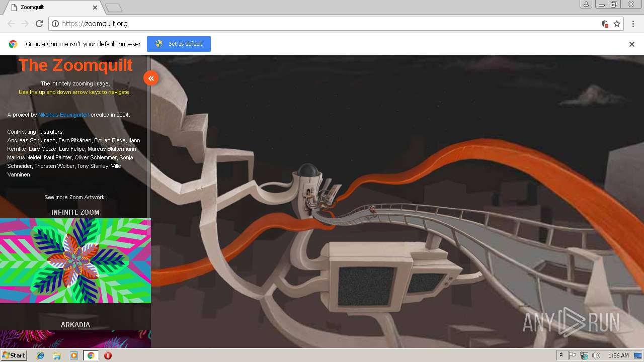644x362 pixels.
Task: Open network tray icon
Action: 584,355
